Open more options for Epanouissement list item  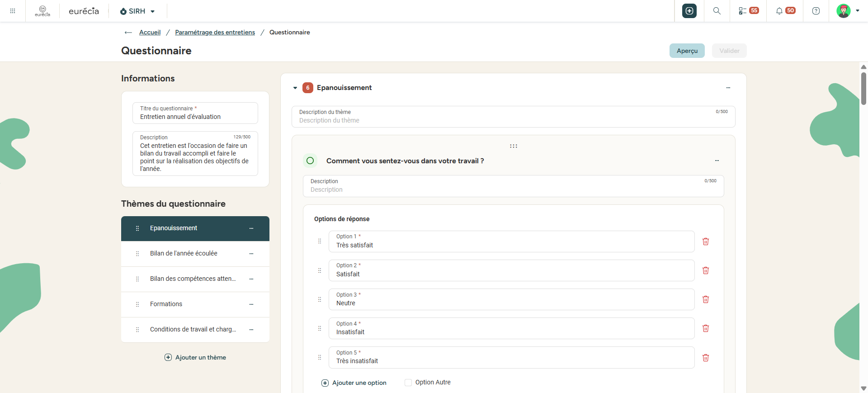point(251,228)
